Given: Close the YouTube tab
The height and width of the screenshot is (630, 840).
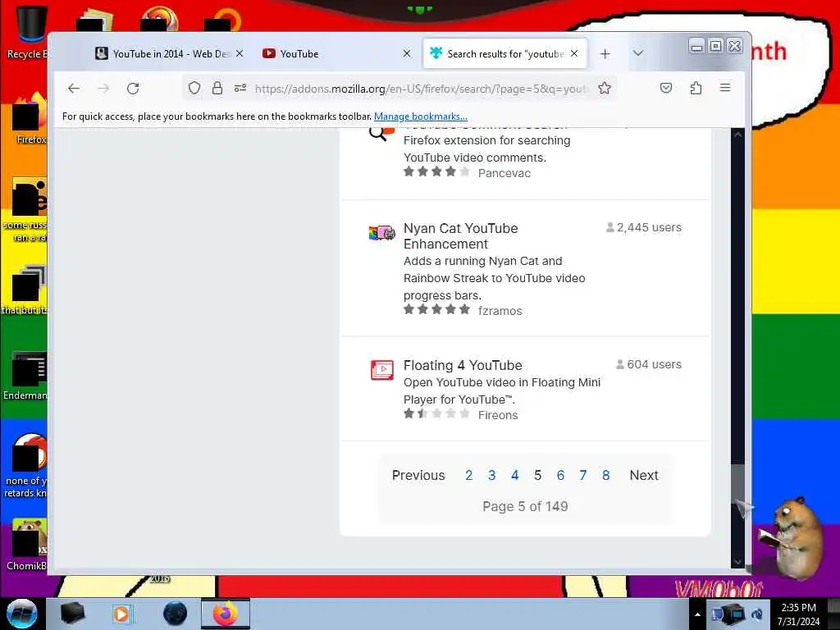Looking at the screenshot, I should [x=407, y=53].
